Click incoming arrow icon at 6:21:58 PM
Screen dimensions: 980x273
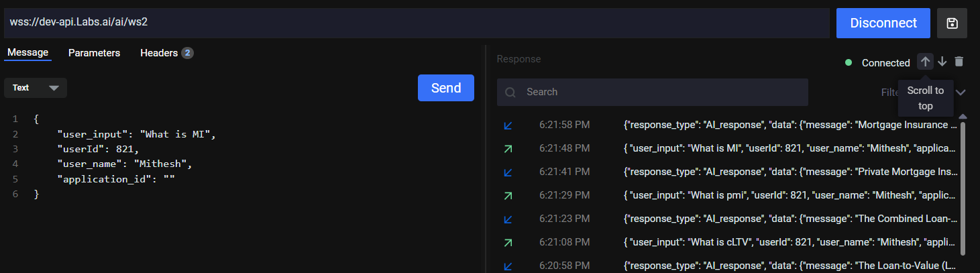508,125
